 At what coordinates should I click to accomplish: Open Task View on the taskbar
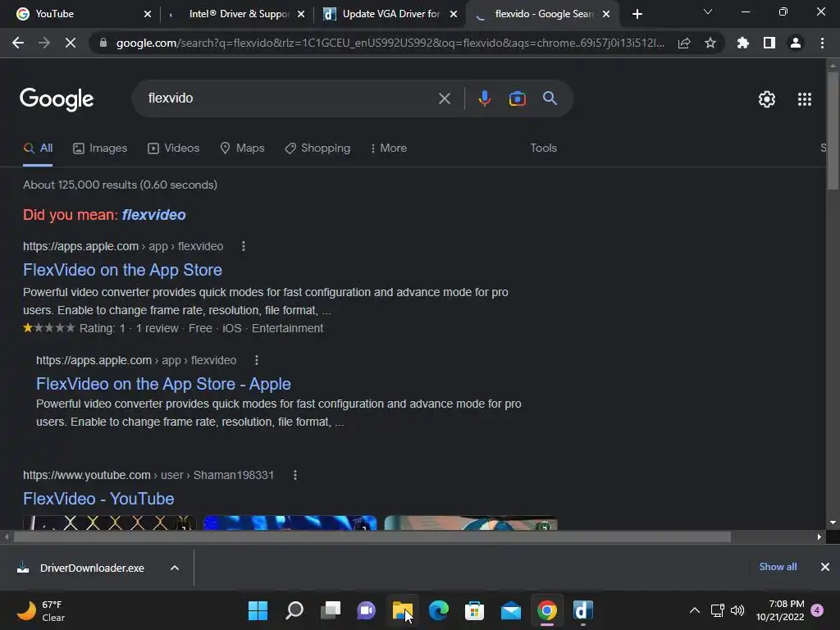click(x=331, y=610)
